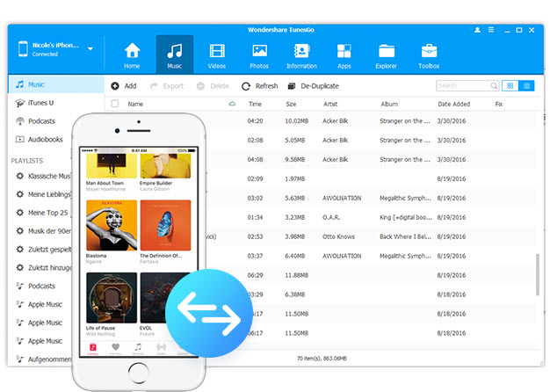Tap the phone's Browse music note icon

coord(138,347)
